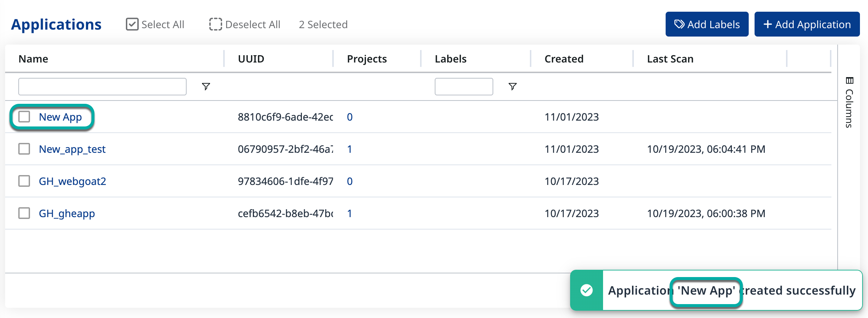Select the GH_webgoat2 row checkbox
The image size is (868, 318).
point(25,181)
